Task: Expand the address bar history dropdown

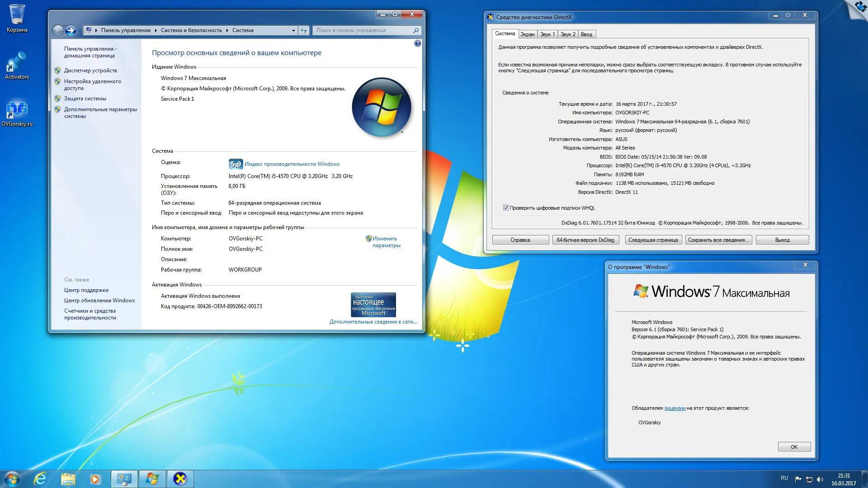Action: (293, 30)
